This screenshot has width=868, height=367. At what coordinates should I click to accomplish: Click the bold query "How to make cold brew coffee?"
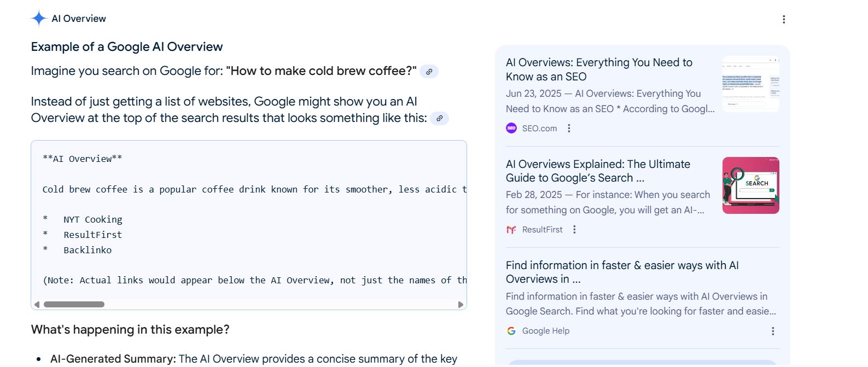321,71
